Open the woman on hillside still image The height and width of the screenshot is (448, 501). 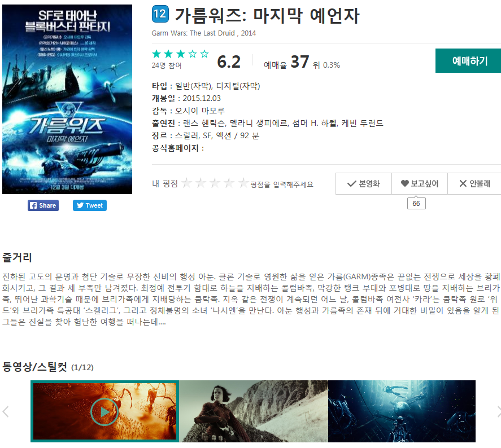[x=254, y=411]
